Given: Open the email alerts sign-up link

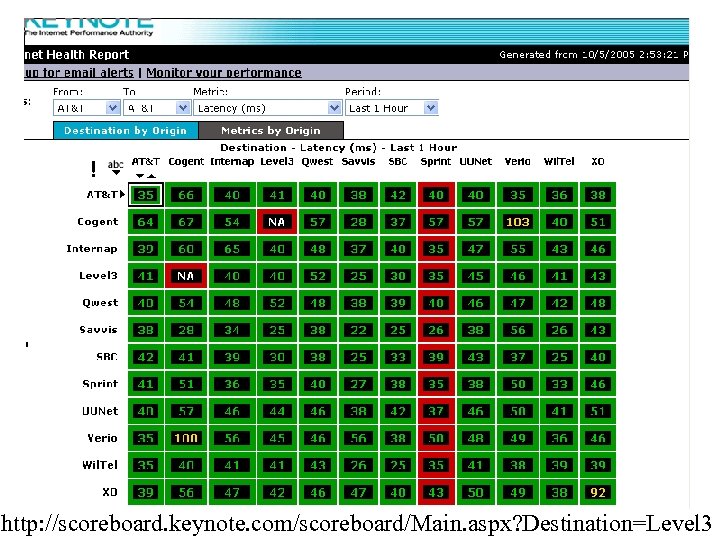Looking at the screenshot, I should [x=79, y=73].
